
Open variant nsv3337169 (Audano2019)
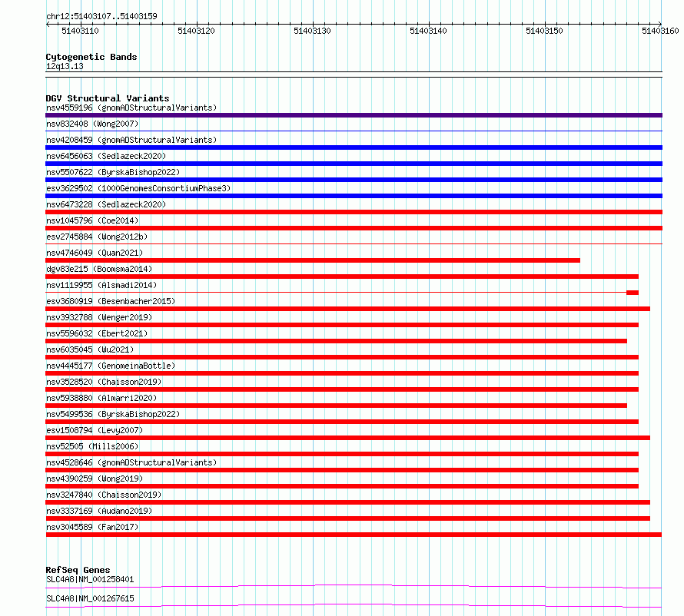(x=99, y=511)
